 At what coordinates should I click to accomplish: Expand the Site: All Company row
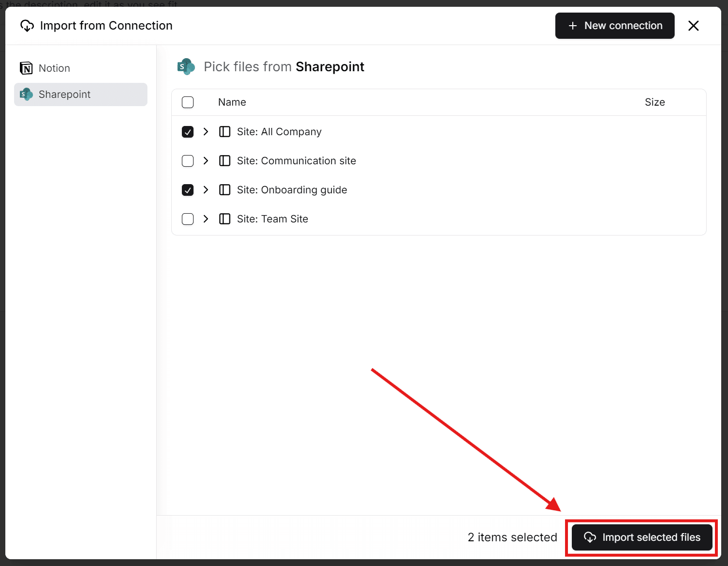tap(206, 132)
